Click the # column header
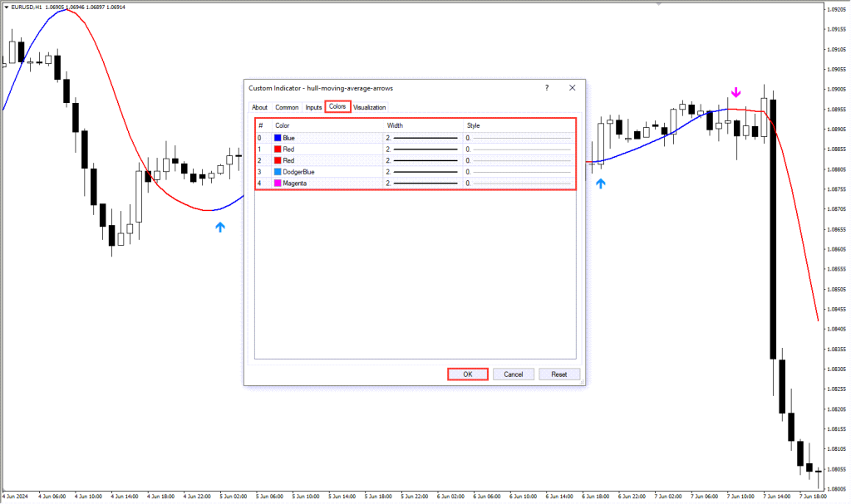The height and width of the screenshot is (504, 851). point(260,125)
